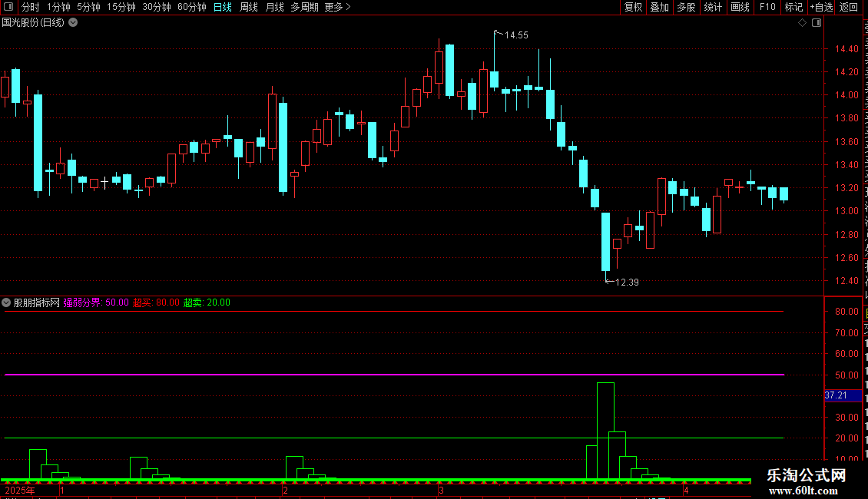
Task: Expand the 更多 periods menu
Action: coord(338,7)
